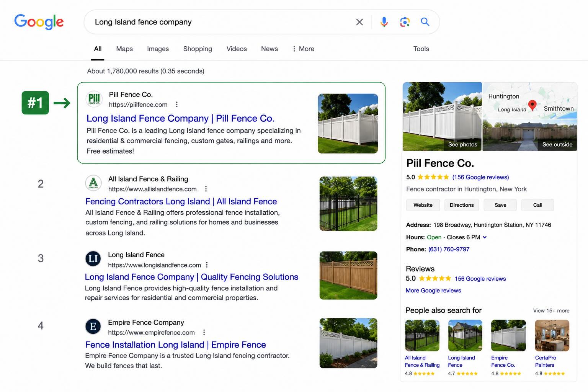This screenshot has height=392, width=588.
Task: Switch to the Images tab
Action: (158, 49)
